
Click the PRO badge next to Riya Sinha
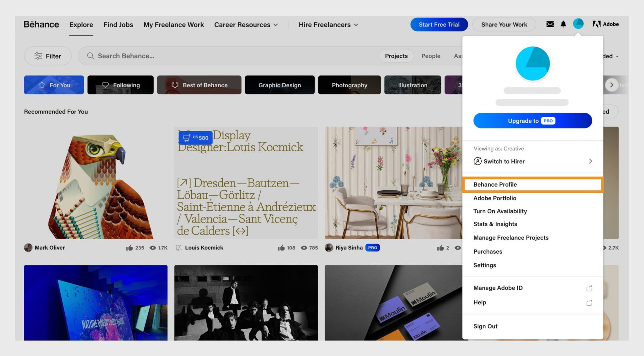click(x=372, y=248)
